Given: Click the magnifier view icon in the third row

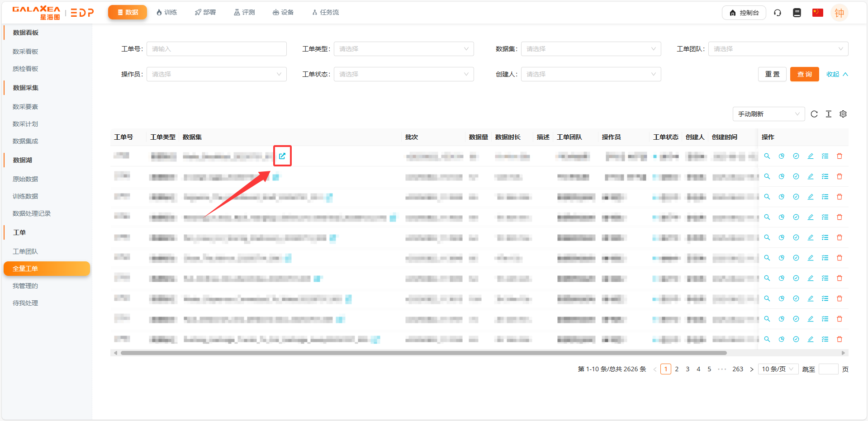Looking at the screenshot, I should click(x=767, y=197).
